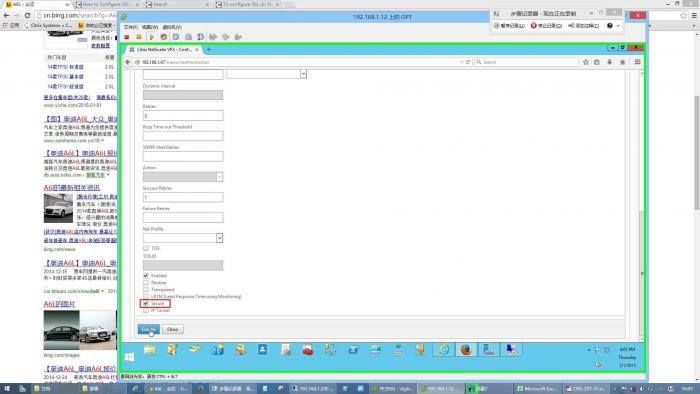Toggle the IP Tunnel checkbox
The image size is (700, 394).
(146, 310)
